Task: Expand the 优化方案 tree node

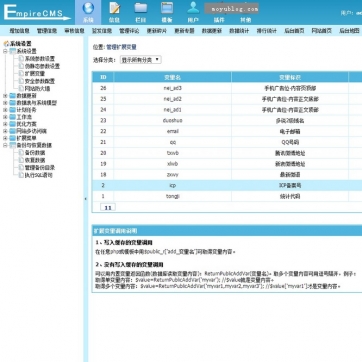Action: point(5,124)
